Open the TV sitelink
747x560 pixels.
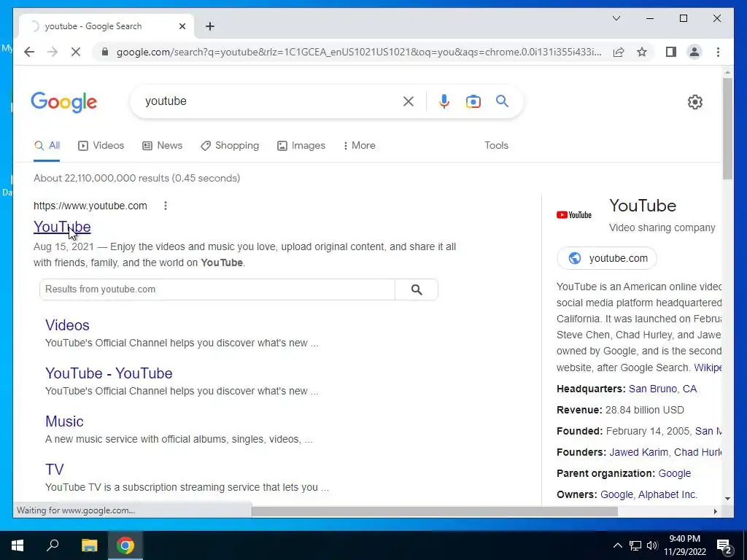[x=54, y=469]
